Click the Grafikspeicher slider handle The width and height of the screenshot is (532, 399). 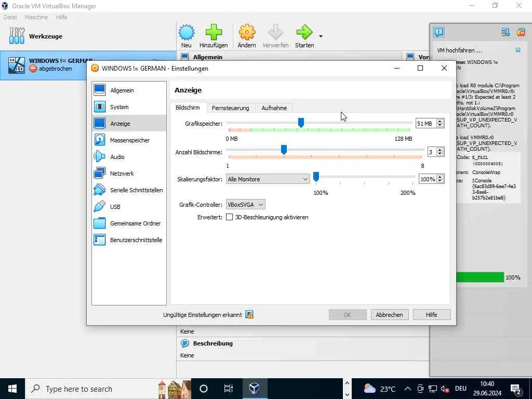[301, 123]
